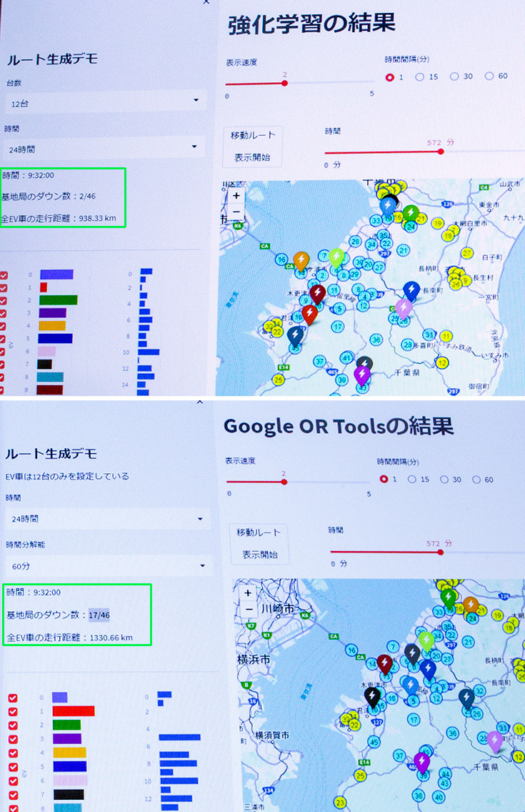The width and height of the screenshot is (525, 812).
Task: Toggle EV 1 red checkbox in Google OR Tools panel
Action: (13, 711)
